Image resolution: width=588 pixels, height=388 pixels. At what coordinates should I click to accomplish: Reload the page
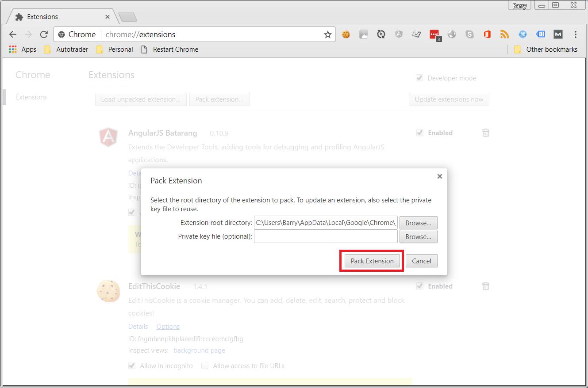pyautogui.click(x=43, y=34)
